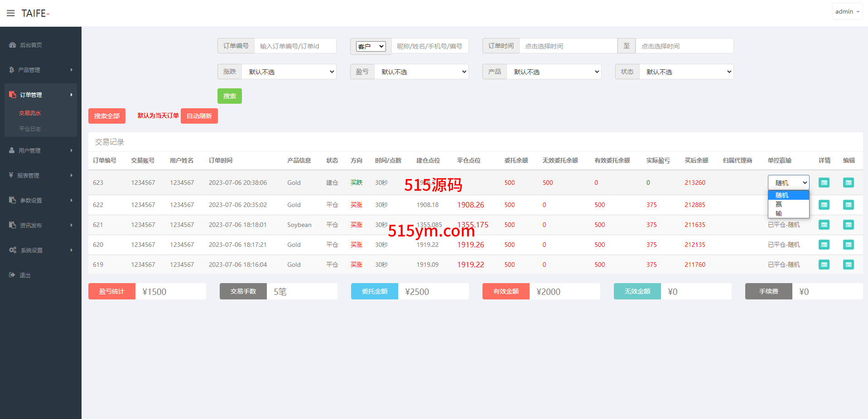Expand the 状态 filter dropdown
Viewport: 868px width, 419px height.
point(686,72)
